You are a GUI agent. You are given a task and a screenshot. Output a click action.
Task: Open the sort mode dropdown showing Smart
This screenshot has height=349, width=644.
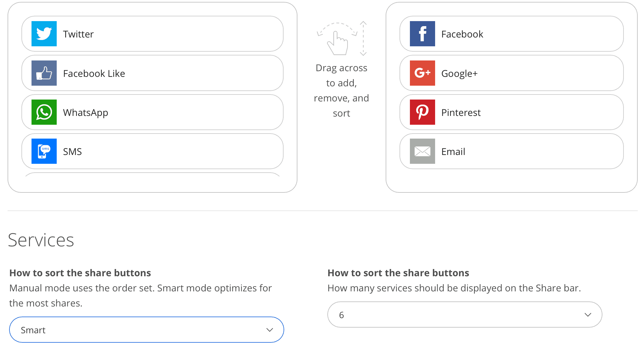click(x=147, y=329)
